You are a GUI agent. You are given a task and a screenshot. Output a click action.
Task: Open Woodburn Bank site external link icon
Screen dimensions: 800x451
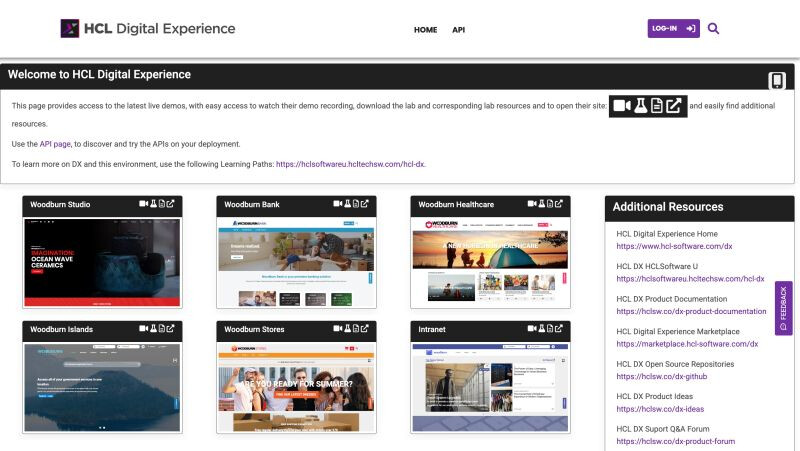[x=365, y=204]
